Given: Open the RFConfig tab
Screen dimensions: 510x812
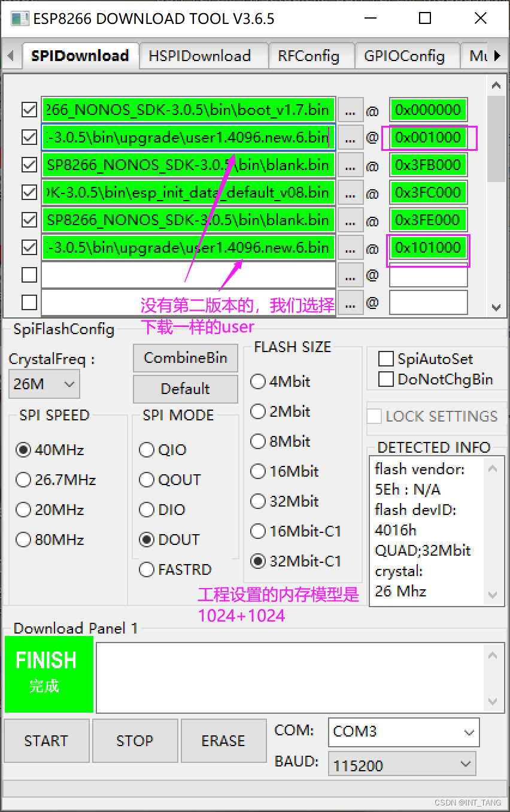Looking at the screenshot, I should [311, 55].
